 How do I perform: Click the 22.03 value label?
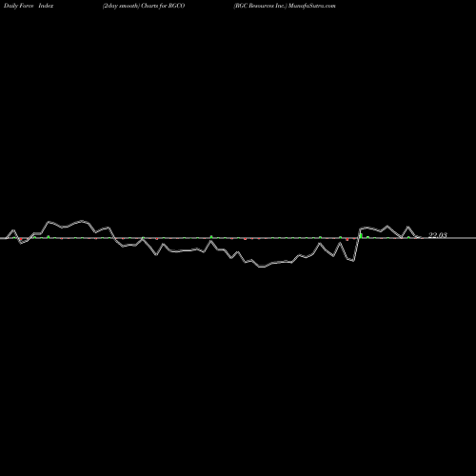pyautogui.click(x=438, y=235)
